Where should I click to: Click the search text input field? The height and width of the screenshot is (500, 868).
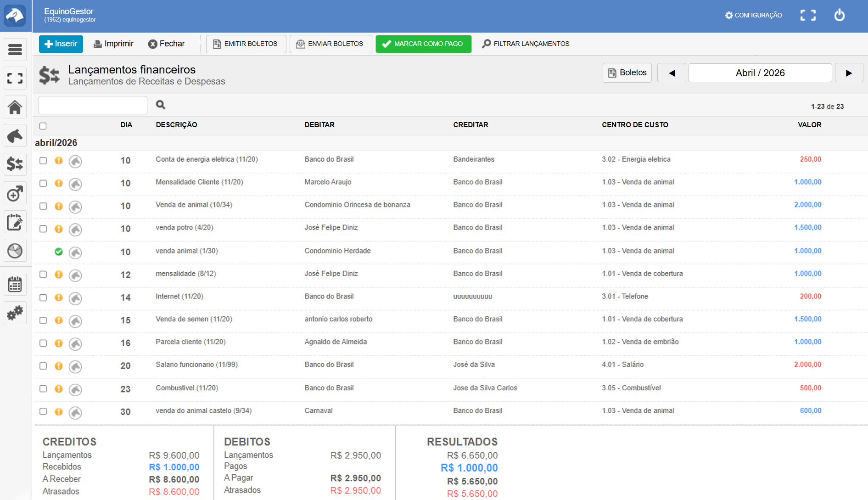93,105
